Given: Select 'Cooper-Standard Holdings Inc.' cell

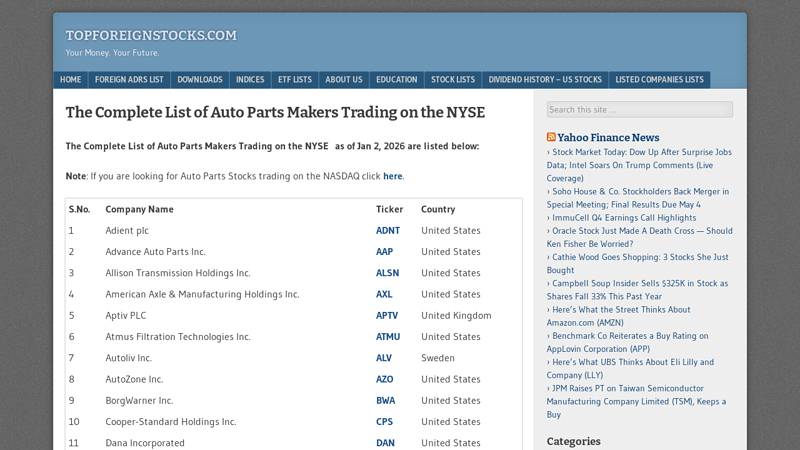Looking at the screenshot, I should pos(171,422).
